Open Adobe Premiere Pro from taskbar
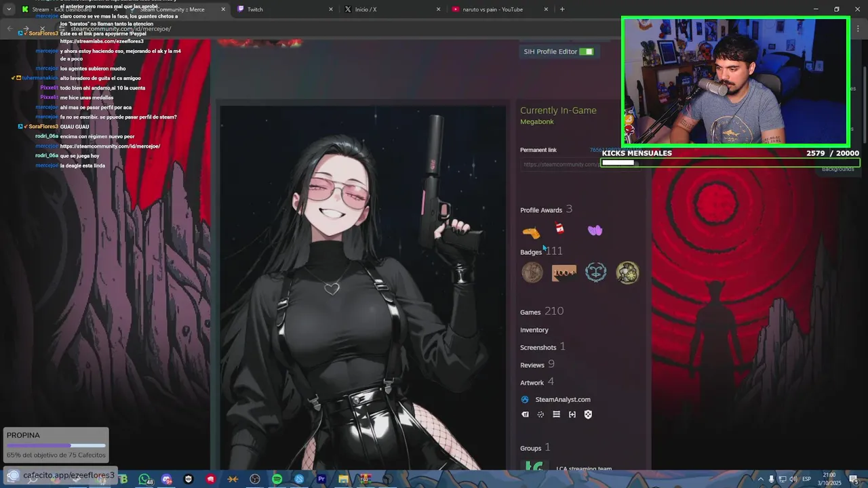Viewport: 868px width, 488px height. (321, 479)
